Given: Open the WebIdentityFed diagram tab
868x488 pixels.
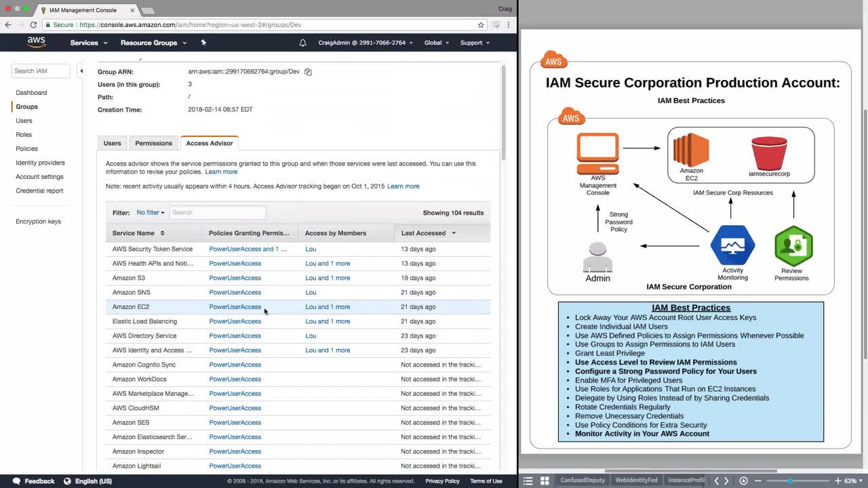Looking at the screenshot, I should (x=636, y=481).
